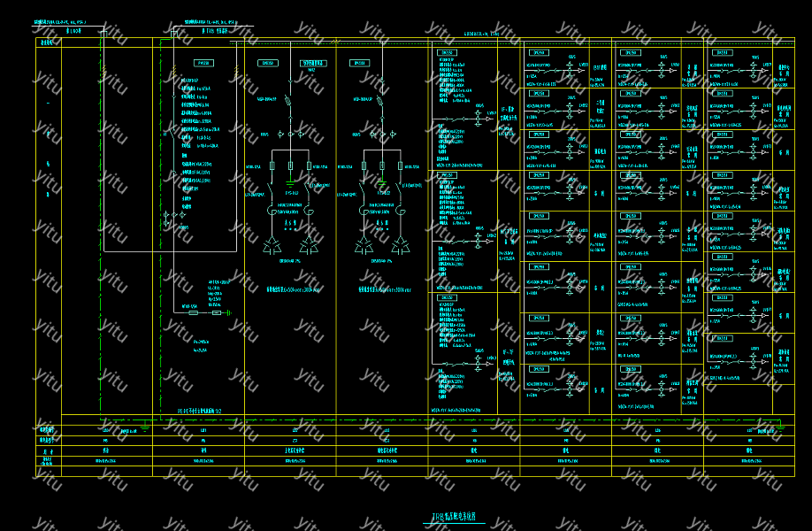The height and width of the screenshot is (531, 812).
Task: Click the underlined drawing title below the frame
Action: coord(453,517)
